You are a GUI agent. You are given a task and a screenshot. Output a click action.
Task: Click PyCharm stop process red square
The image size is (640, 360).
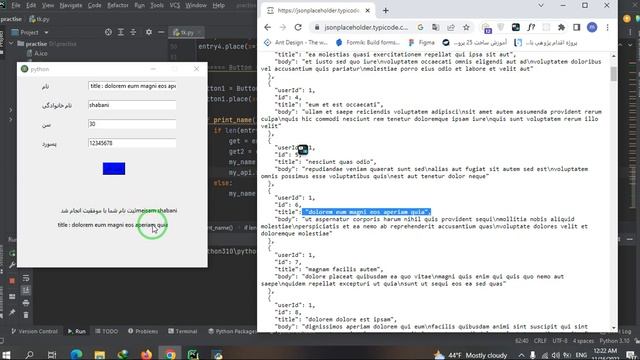[x=12, y=280]
